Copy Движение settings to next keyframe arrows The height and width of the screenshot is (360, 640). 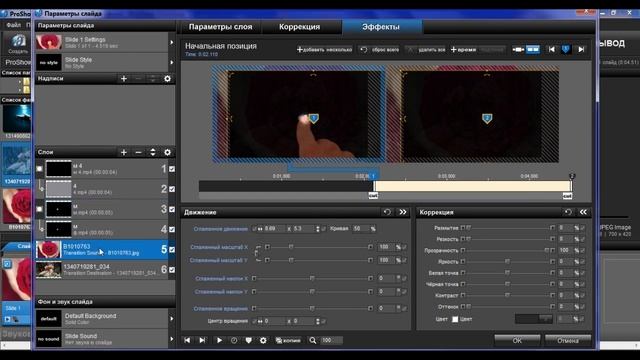tap(403, 212)
